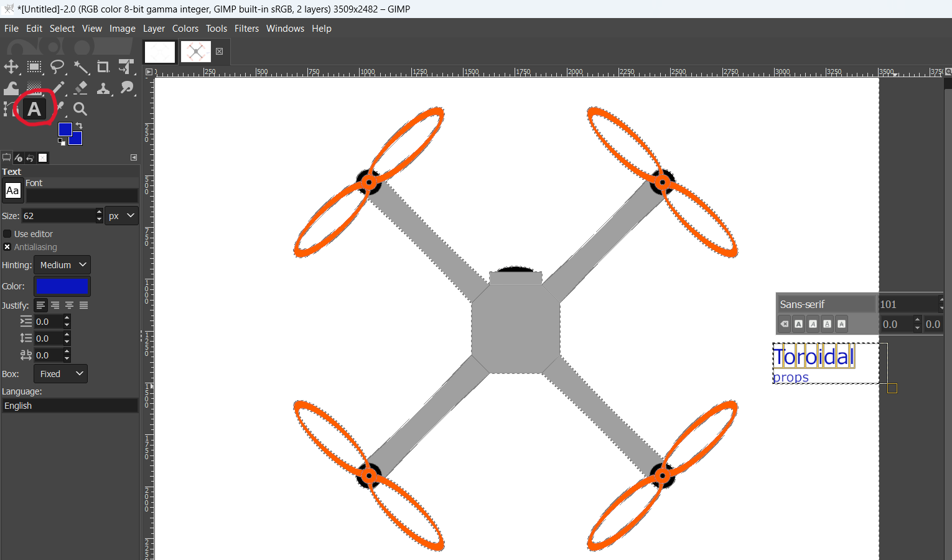Select the Fuzzy Select wand tool
The height and width of the screenshot is (560, 952).
tap(80, 67)
